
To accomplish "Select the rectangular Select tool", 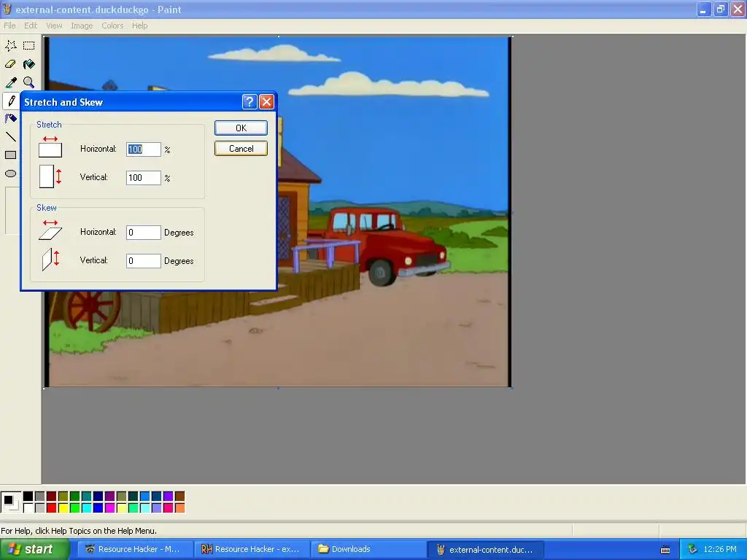I will click(29, 46).
